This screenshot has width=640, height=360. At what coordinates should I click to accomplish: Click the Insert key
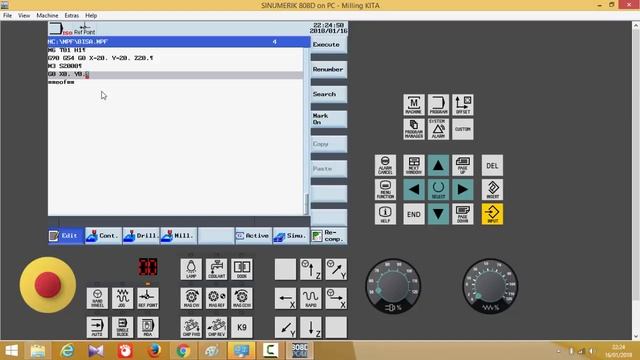coord(492,189)
